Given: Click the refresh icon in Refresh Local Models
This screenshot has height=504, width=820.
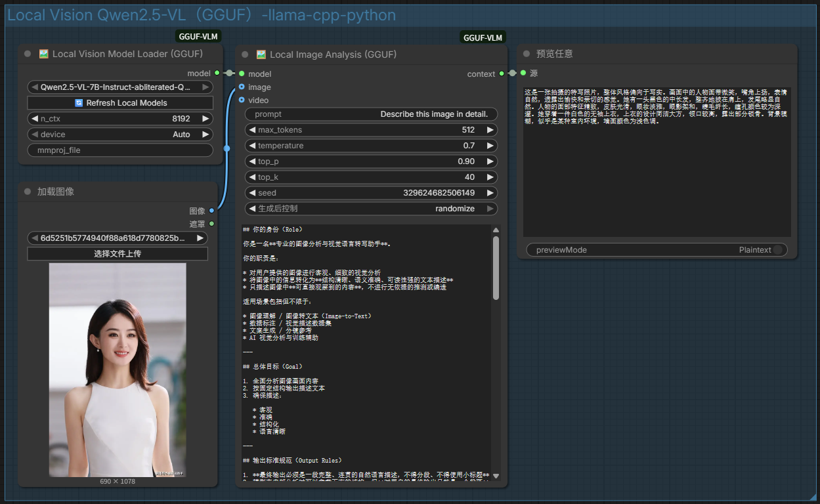Looking at the screenshot, I should click(79, 103).
